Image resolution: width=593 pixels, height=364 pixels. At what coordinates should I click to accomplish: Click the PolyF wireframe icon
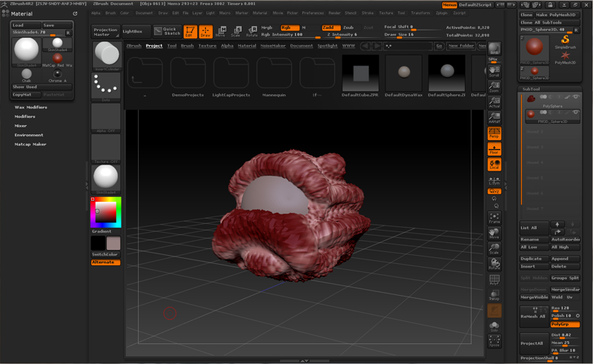(494, 279)
